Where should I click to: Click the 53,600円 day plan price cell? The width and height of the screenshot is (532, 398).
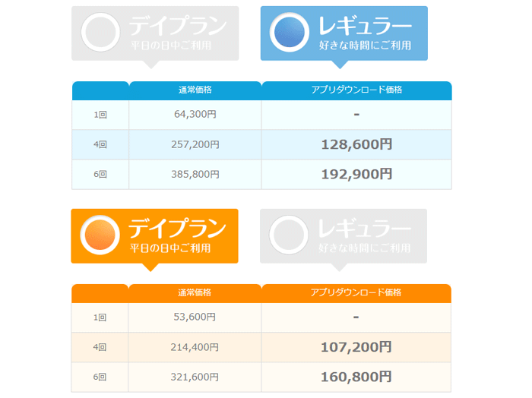coord(195,317)
